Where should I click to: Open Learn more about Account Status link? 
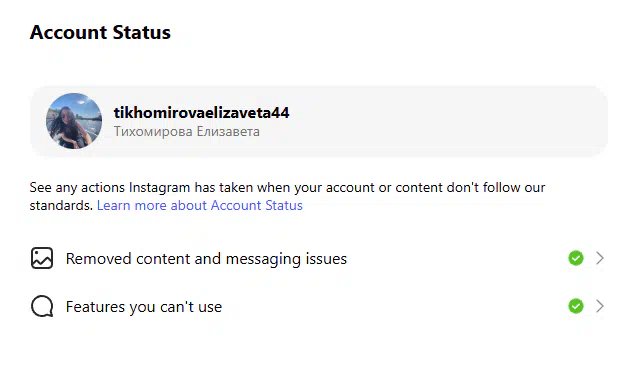200,205
